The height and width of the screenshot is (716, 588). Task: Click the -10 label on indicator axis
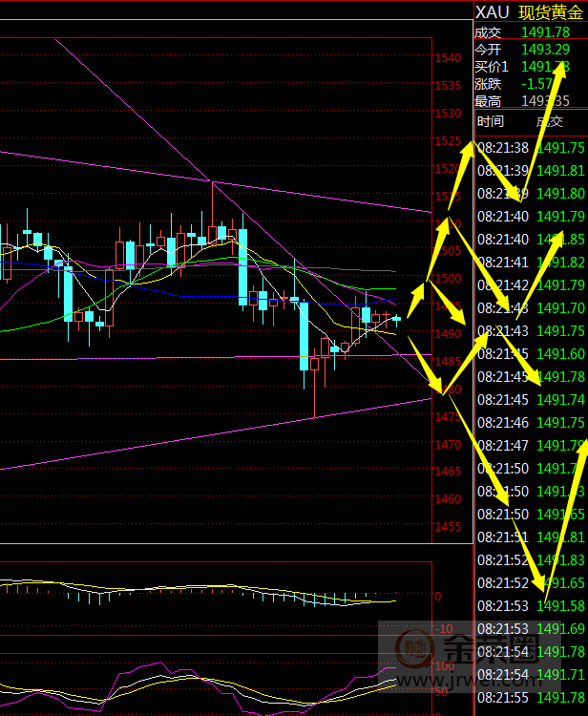(x=444, y=628)
